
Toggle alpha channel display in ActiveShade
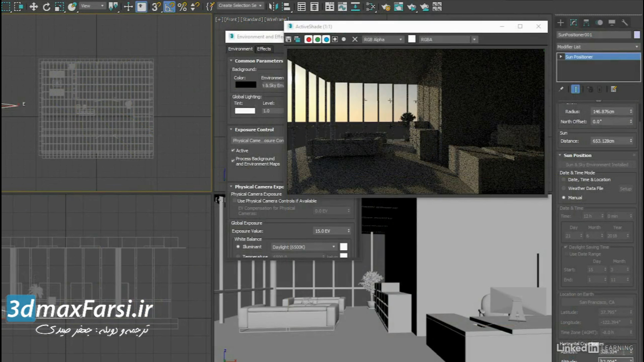(x=335, y=39)
